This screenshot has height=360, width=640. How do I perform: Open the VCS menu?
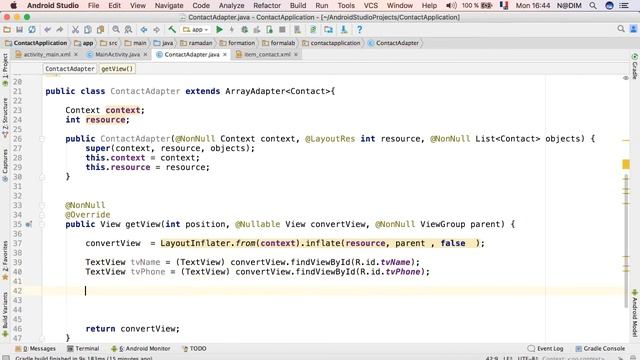click(371, 5)
